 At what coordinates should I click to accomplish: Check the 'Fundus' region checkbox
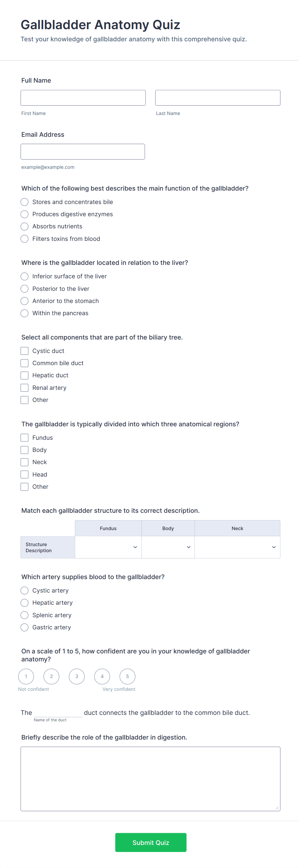pos(25,438)
